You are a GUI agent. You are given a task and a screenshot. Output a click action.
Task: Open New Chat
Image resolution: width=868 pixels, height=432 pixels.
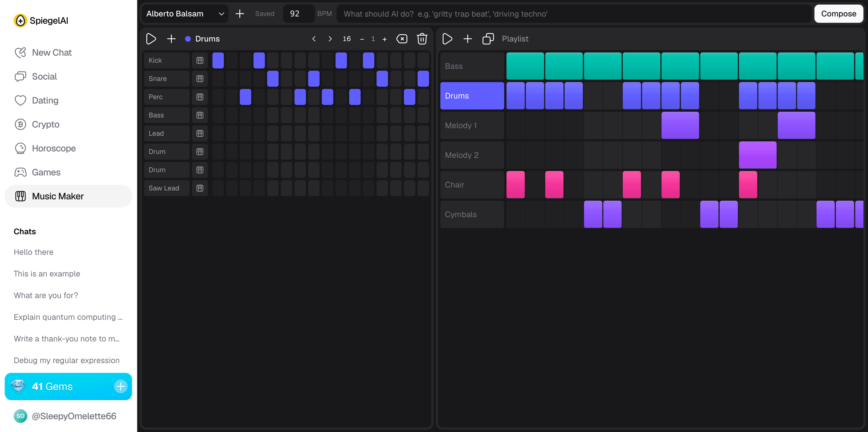pyautogui.click(x=68, y=53)
